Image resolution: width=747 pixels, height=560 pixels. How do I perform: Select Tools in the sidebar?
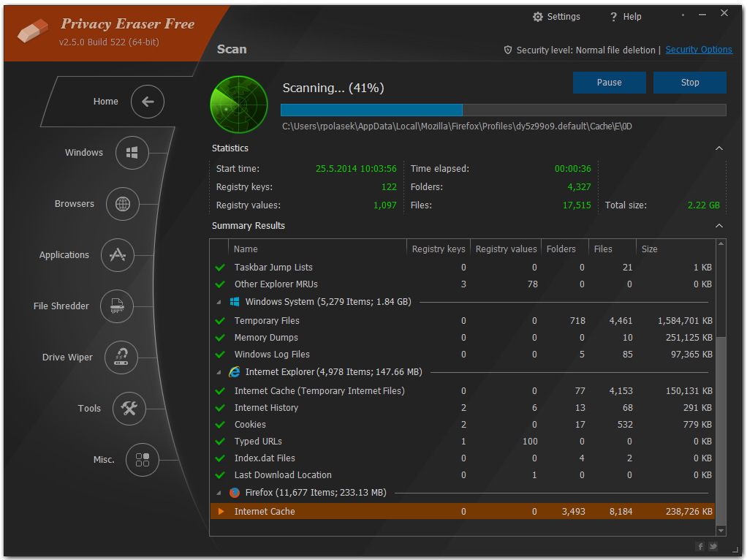point(89,409)
